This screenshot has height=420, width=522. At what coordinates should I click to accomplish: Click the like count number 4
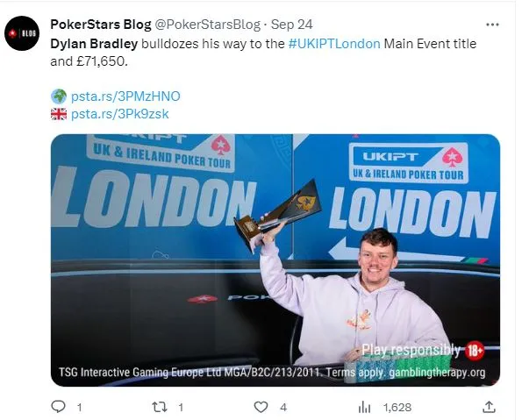[283, 408]
